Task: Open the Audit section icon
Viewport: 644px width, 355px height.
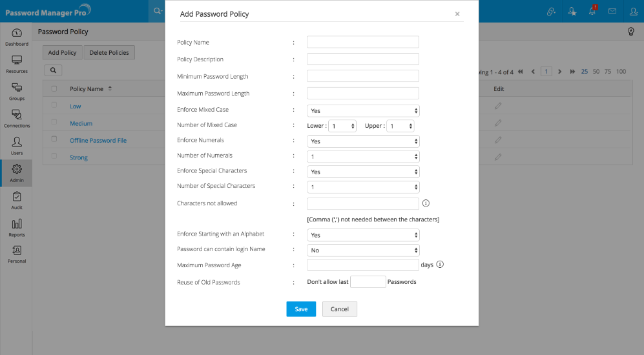Action: tap(17, 197)
